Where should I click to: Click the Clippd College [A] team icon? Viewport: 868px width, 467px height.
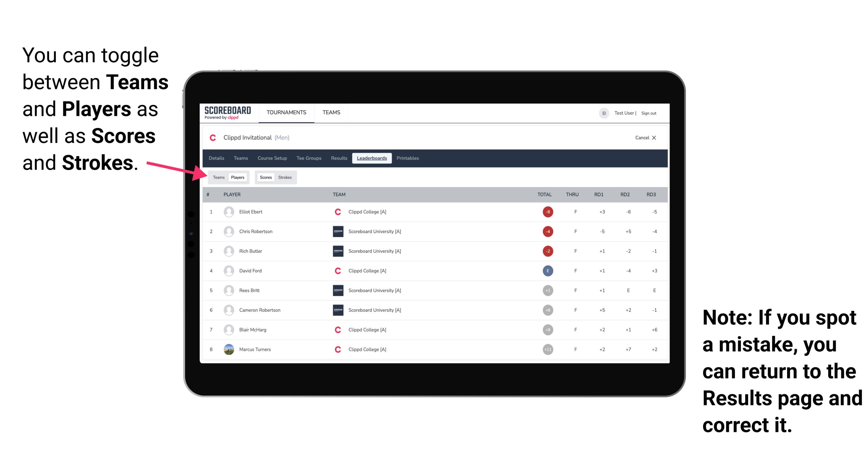336,212
